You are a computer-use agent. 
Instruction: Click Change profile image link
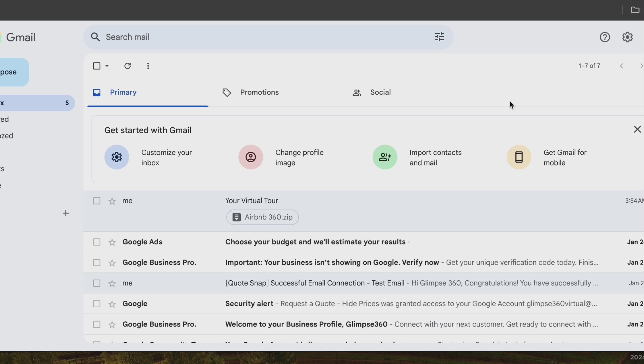pos(299,158)
